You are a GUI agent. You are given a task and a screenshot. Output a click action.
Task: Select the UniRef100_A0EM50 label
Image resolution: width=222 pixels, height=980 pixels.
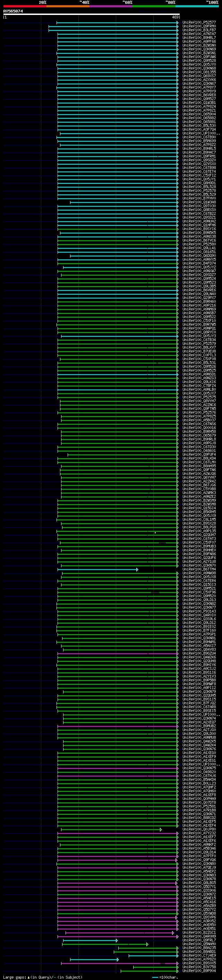click(199, 925)
